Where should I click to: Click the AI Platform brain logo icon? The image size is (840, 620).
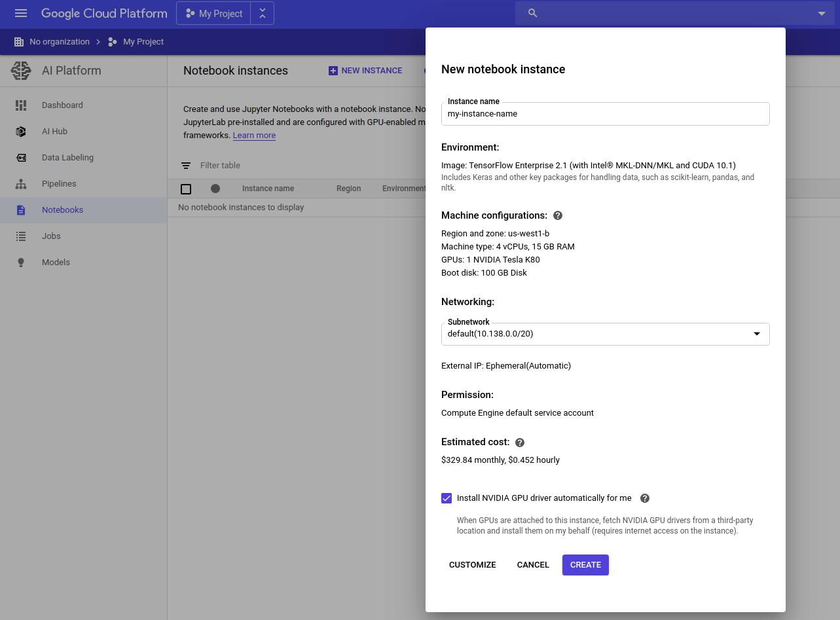tap(21, 71)
